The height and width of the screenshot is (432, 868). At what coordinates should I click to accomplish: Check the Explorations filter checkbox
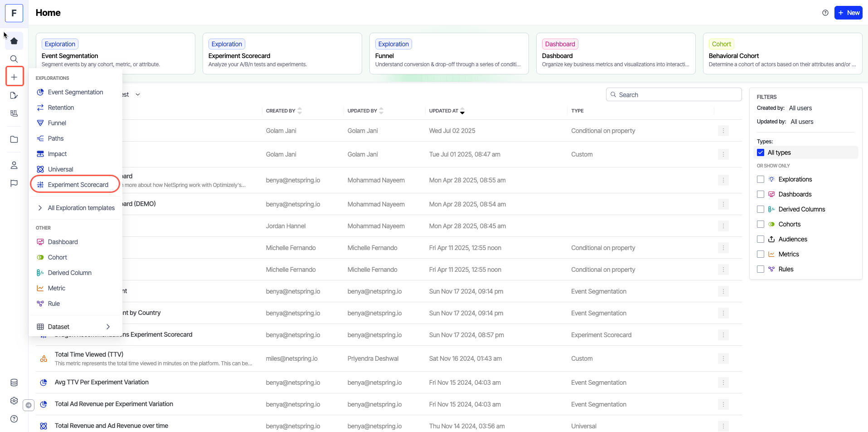761,179
